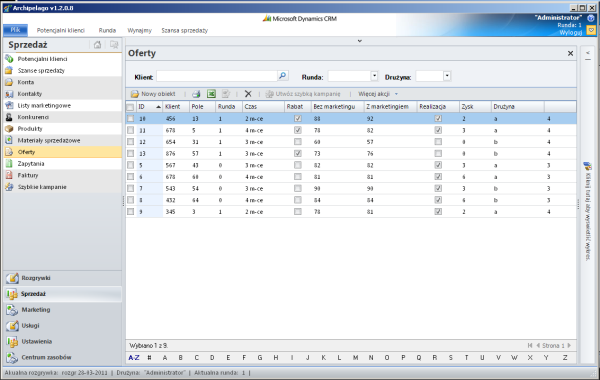Open the Runda menu

coord(107,30)
